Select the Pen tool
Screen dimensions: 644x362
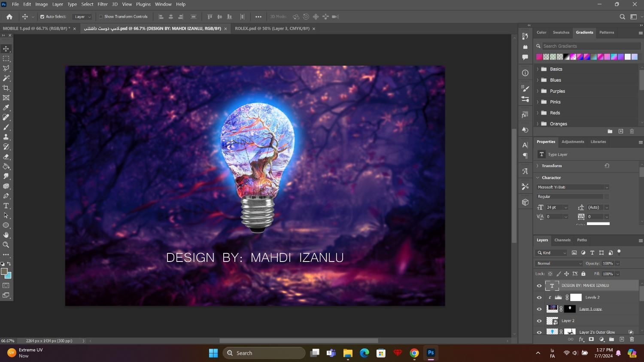(6, 196)
